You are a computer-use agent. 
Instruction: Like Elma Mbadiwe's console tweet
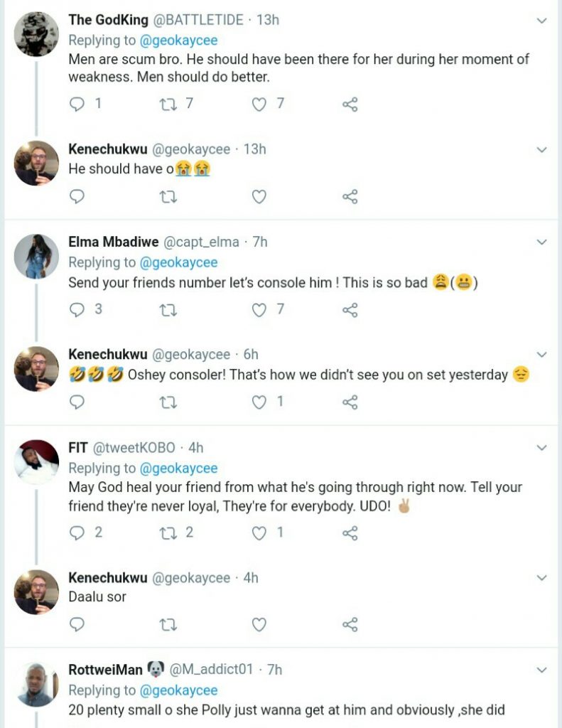point(259,309)
